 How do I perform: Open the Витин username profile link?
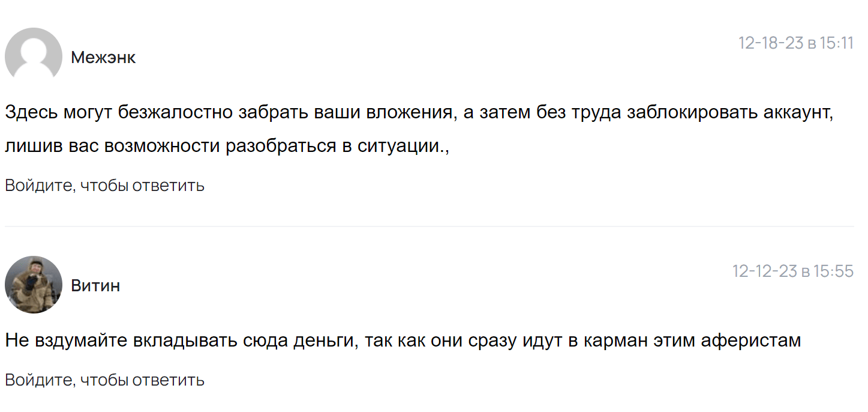95,286
